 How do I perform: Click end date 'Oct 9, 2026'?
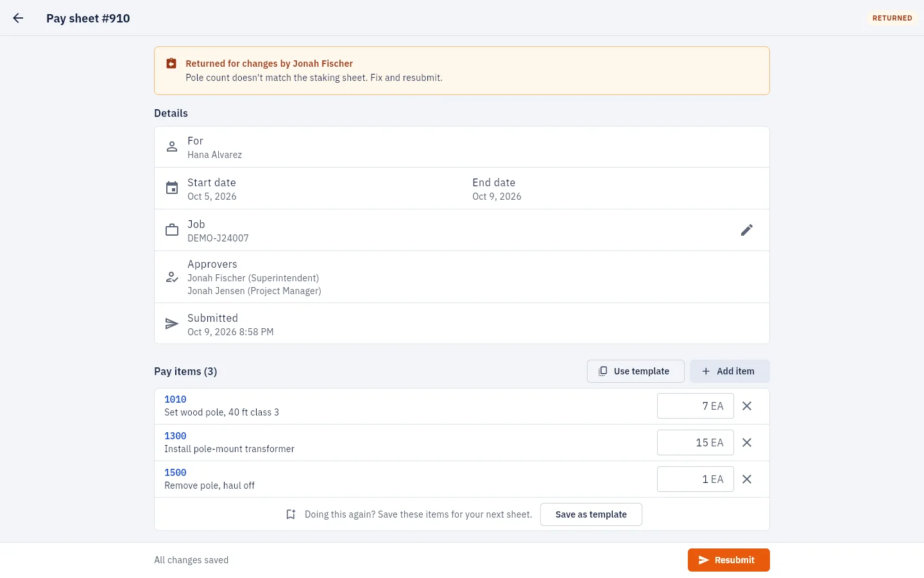(x=497, y=197)
